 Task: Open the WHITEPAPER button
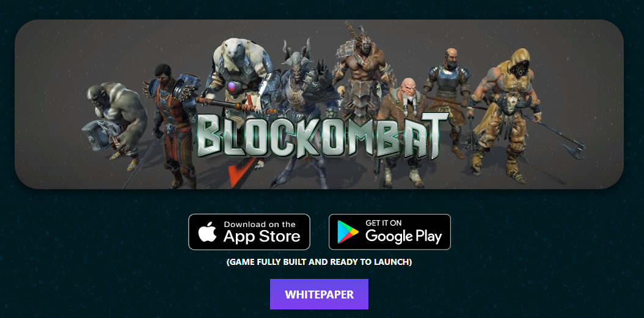[x=319, y=294]
